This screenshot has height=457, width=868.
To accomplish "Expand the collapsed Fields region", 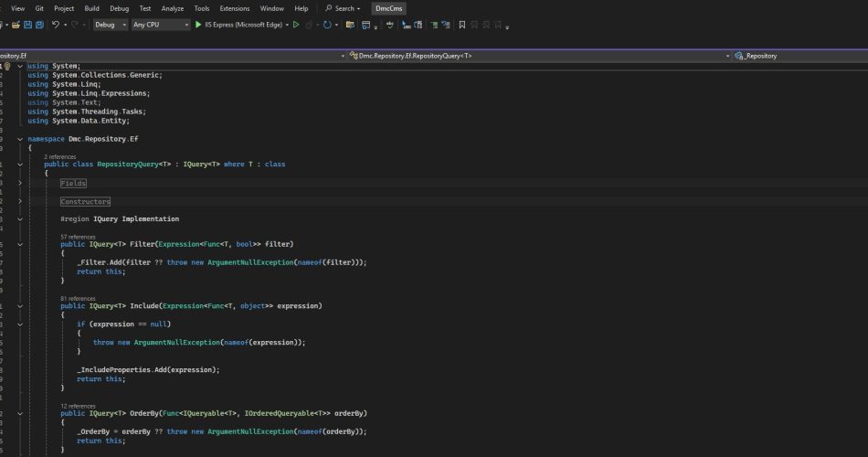I will (21, 183).
